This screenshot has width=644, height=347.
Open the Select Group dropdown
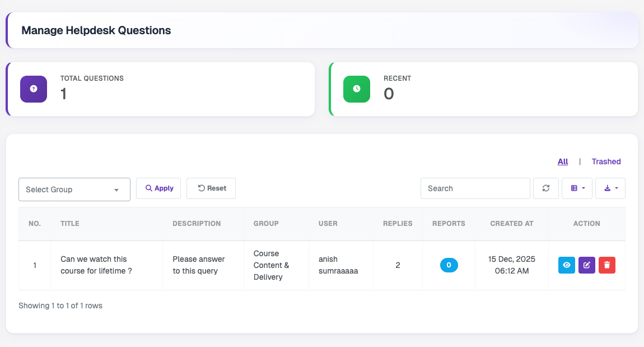click(x=74, y=189)
